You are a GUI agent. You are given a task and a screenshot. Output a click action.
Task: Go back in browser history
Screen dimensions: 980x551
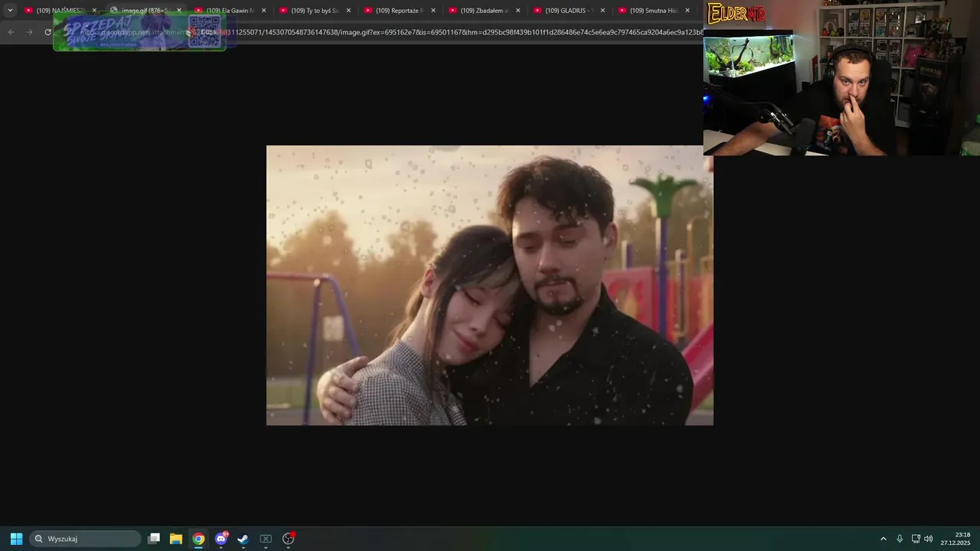(11, 32)
